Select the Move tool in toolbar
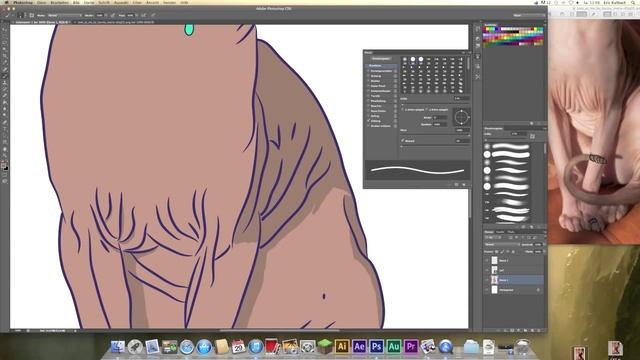Image resolution: width=640 pixels, height=360 pixels. coord(5,30)
